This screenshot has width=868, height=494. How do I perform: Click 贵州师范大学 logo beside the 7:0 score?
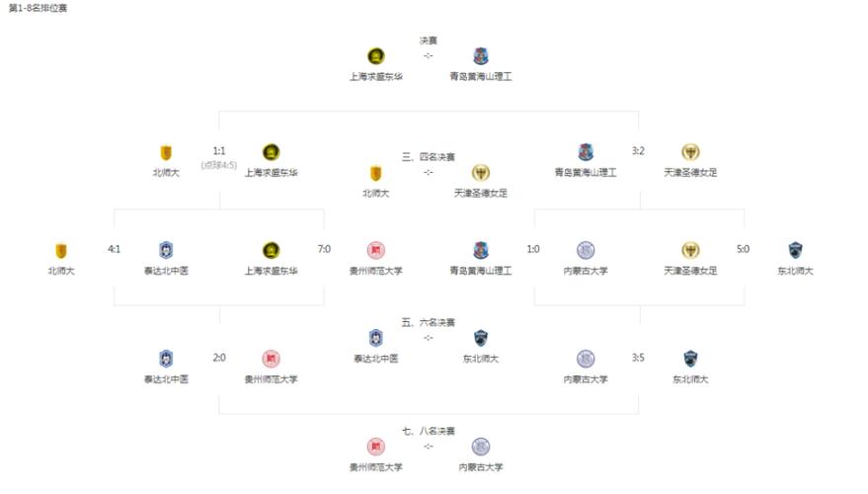tap(376, 251)
